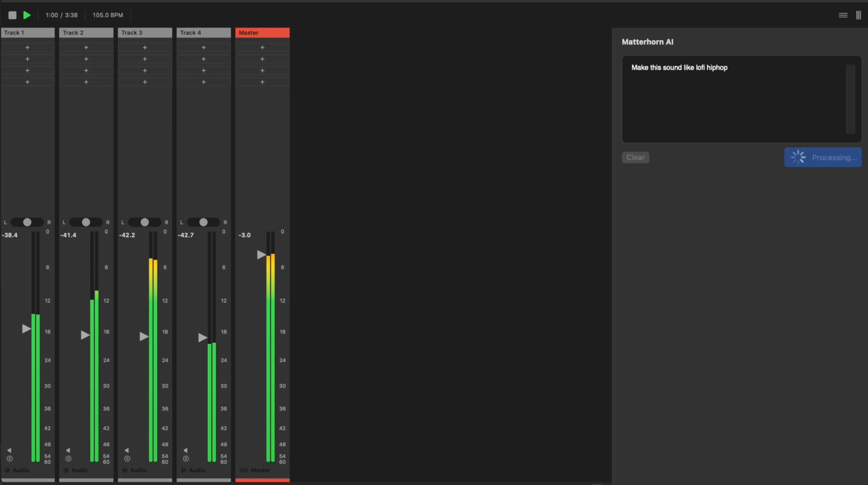The image size is (868, 485).
Task: Click Track 3's -42.2 level readout
Action: click(127, 235)
